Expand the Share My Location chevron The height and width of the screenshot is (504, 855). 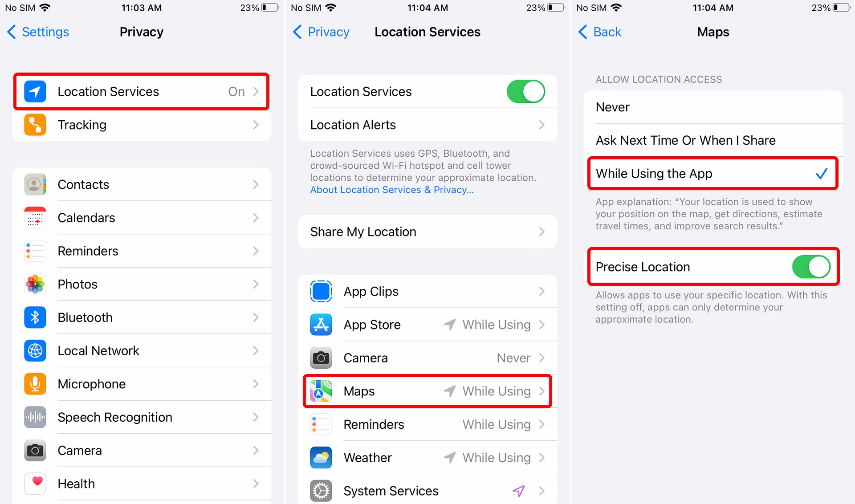pyautogui.click(x=541, y=232)
